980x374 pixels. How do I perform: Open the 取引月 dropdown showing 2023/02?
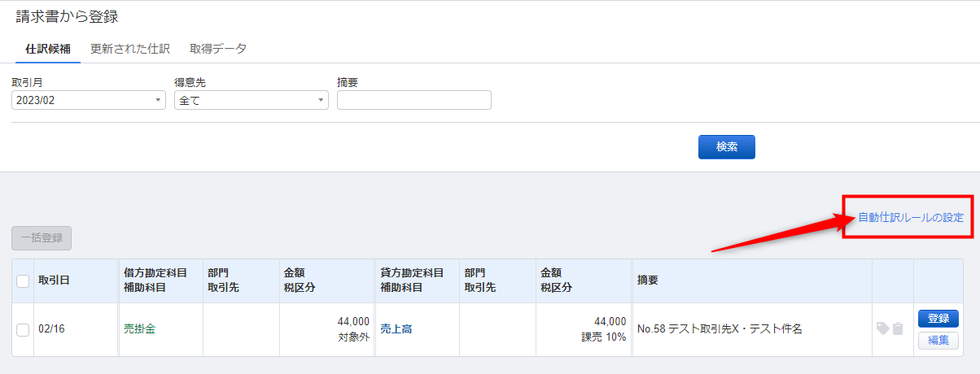coord(89,100)
